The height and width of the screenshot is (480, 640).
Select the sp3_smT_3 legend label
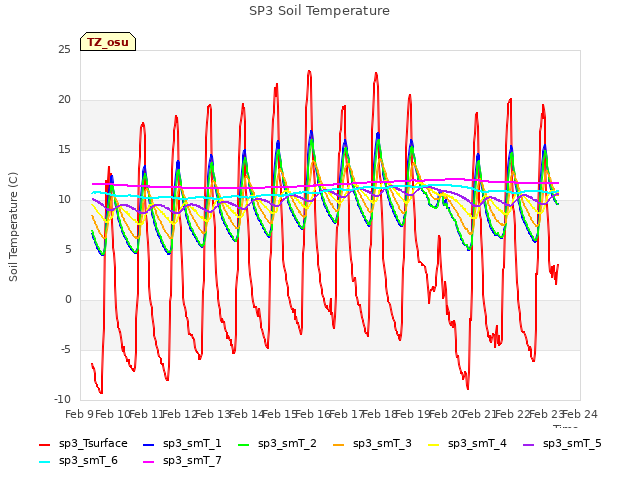click(382, 444)
